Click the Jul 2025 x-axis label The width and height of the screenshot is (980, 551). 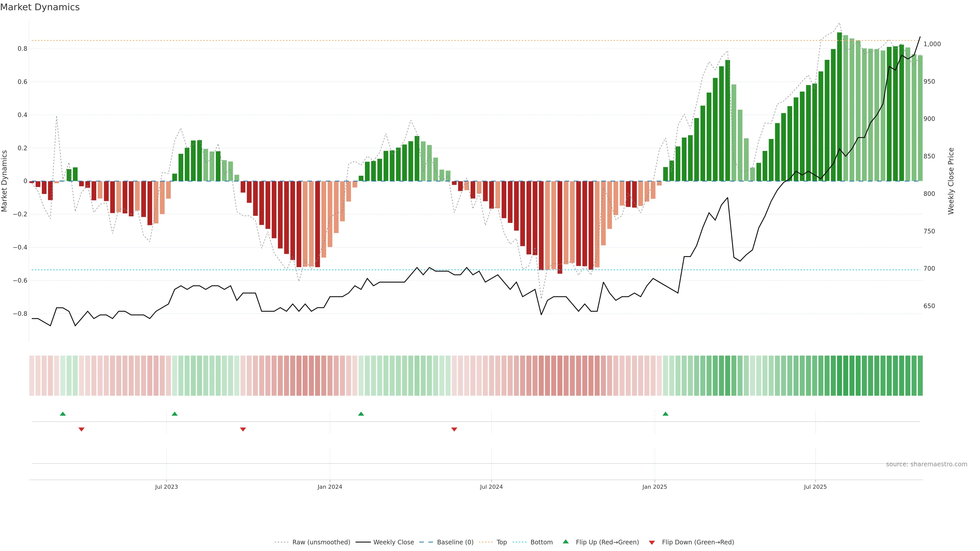pos(815,487)
